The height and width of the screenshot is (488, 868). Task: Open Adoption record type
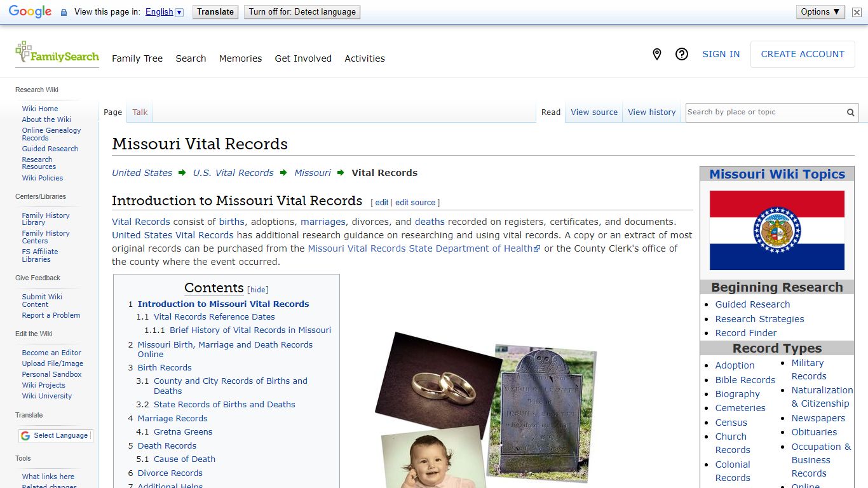(735, 365)
